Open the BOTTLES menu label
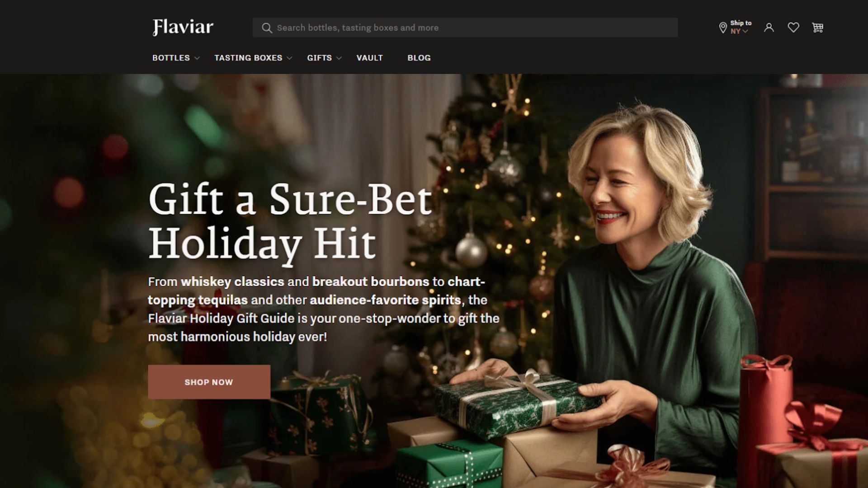This screenshot has height=488, width=868. click(171, 58)
